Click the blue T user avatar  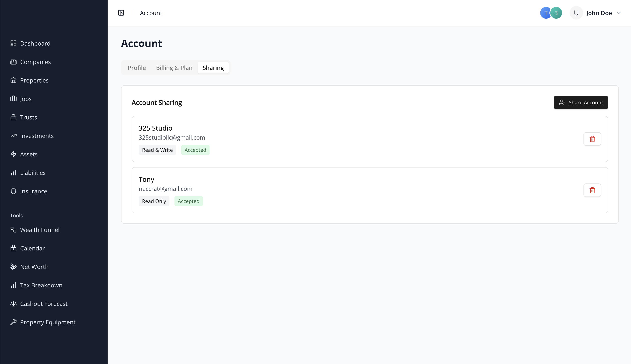tap(546, 13)
